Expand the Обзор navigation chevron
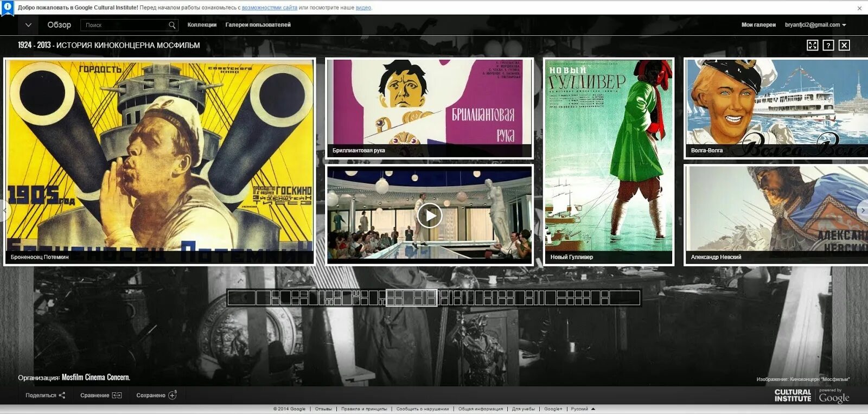The image size is (868, 414). click(28, 25)
